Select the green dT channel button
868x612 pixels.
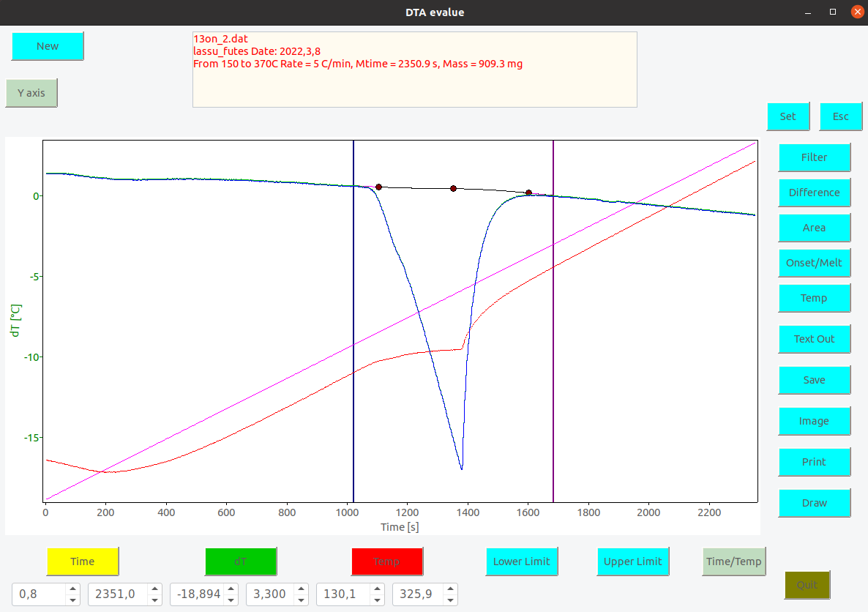click(241, 561)
